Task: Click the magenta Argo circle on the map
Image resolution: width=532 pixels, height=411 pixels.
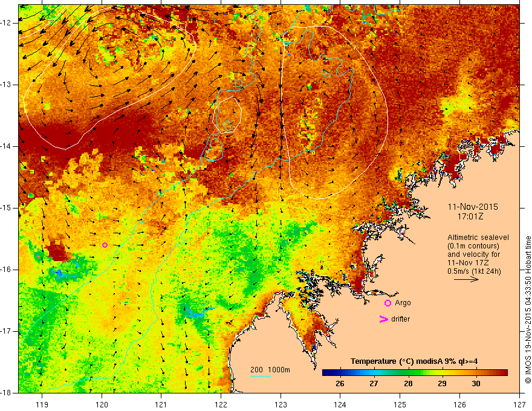Action: coord(105,245)
